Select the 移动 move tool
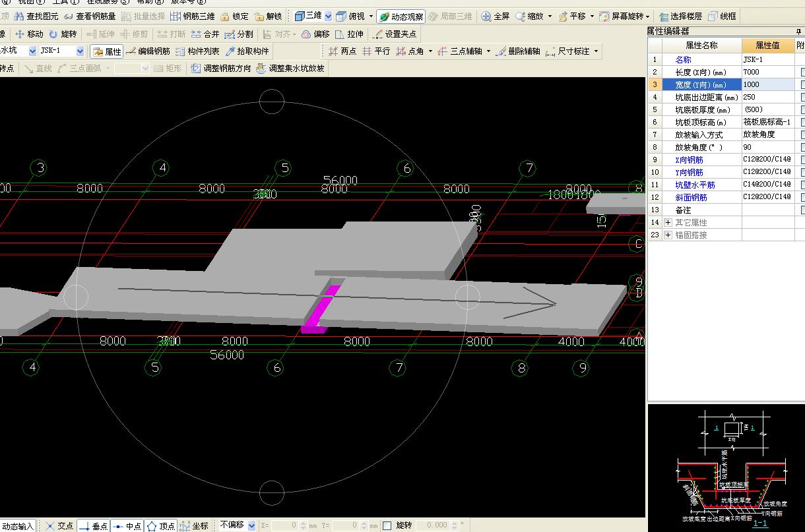This screenshot has width=805, height=532. click(29, 34)
